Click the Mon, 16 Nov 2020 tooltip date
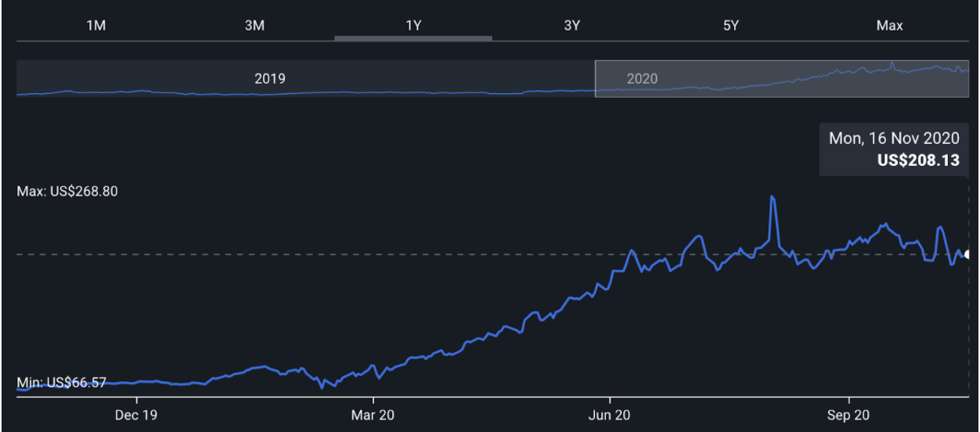This screenshot has height=432, width=980. (x=894, y=139)
